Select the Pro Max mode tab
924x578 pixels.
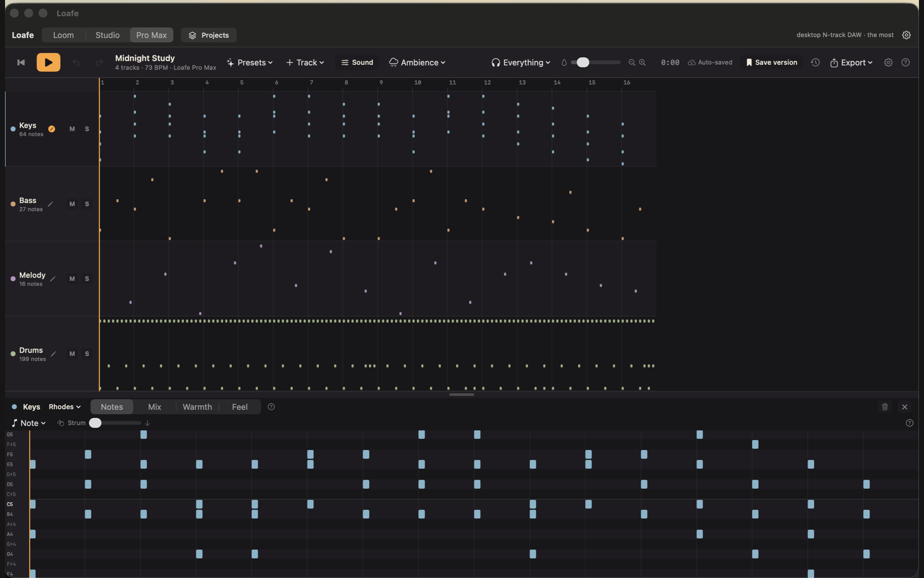(x=152, y=35)
